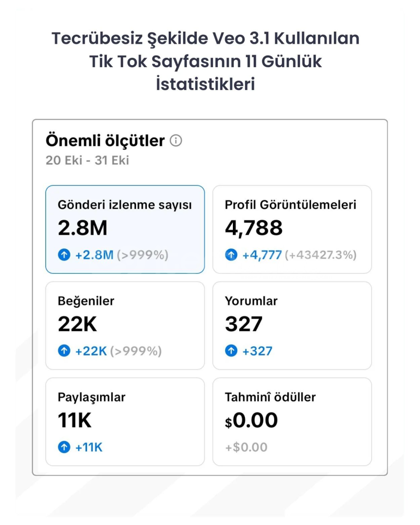Image resolution: width=420 pixels, height=525 pixels.
Task: Click the 4,788 profile views value
Action: click(x=254, y=228)
